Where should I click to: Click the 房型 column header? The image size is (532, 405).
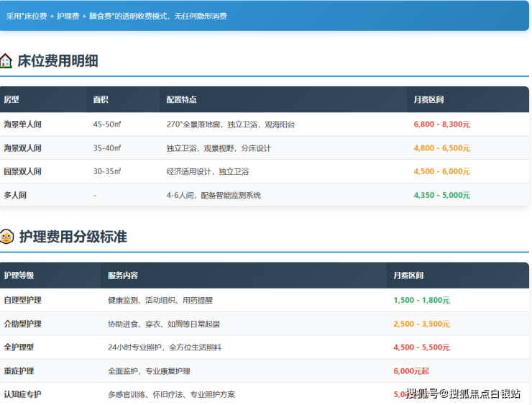pos(12,100)
